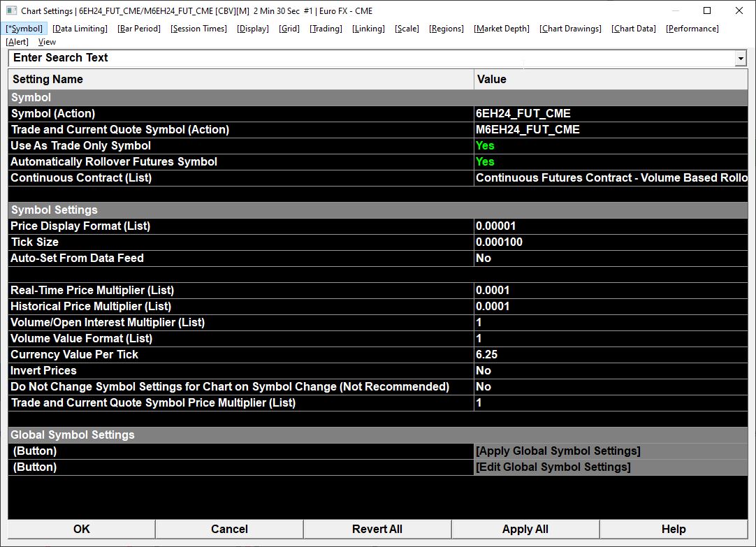Switch to the Bar Period tab
The image size is (756, 547).
point(139,29)
